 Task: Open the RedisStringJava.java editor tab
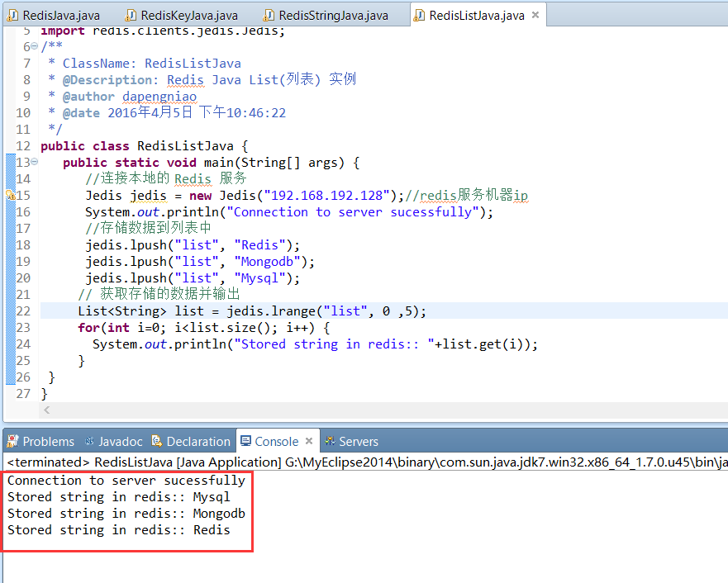pyautogui.click(x=333, y=16)
